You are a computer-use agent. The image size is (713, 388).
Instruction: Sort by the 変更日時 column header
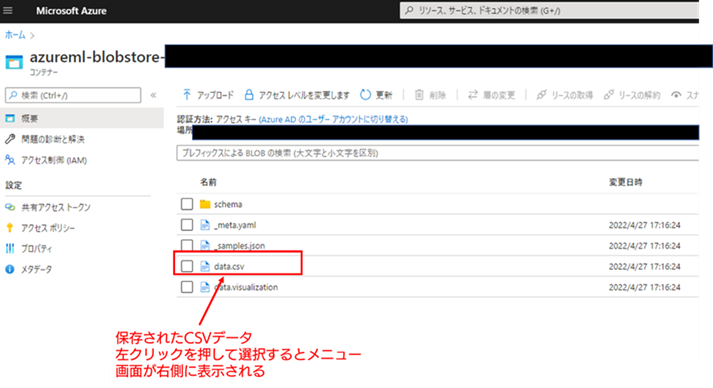[625, 182]
